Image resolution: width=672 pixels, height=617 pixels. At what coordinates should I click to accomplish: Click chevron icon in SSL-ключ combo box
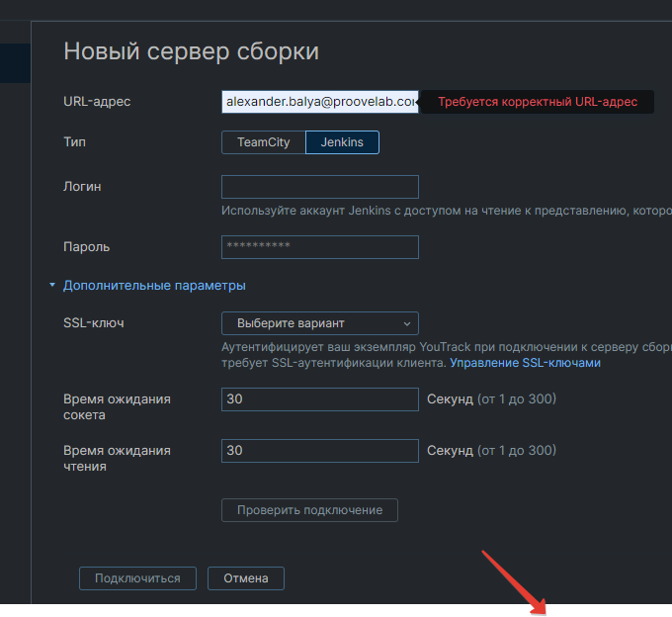click(406, 323)
